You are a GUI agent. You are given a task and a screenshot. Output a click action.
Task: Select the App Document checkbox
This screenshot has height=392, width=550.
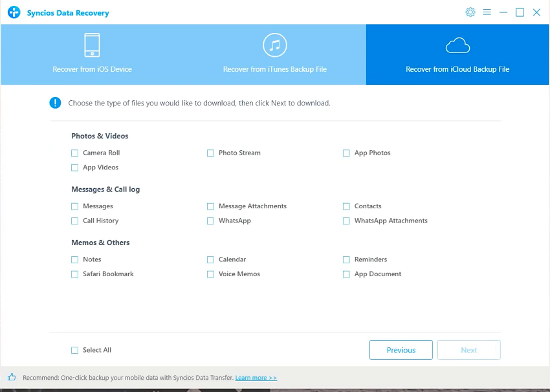click(346, 274)
